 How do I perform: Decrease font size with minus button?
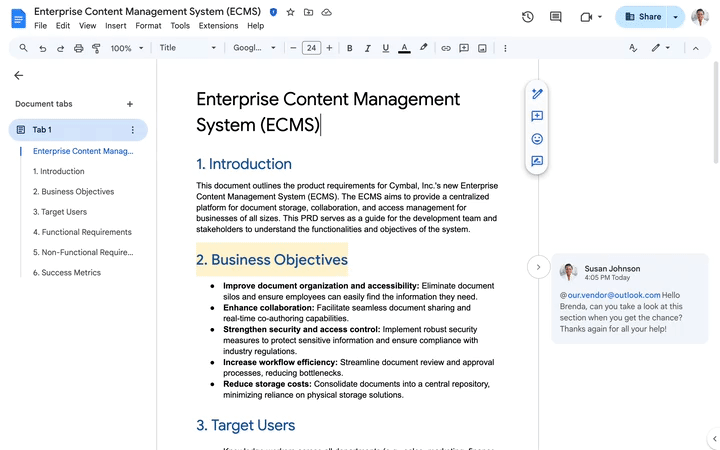[x=293, y=48]
